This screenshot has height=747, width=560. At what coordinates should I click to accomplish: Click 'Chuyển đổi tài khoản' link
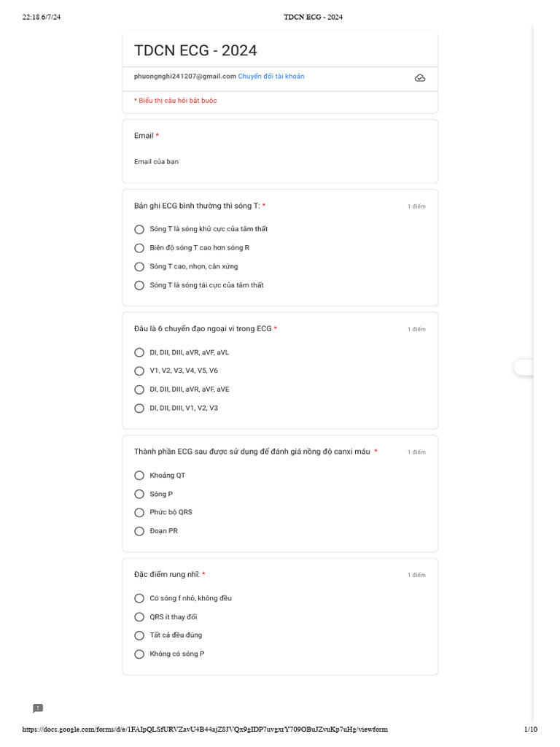[271, 77]
